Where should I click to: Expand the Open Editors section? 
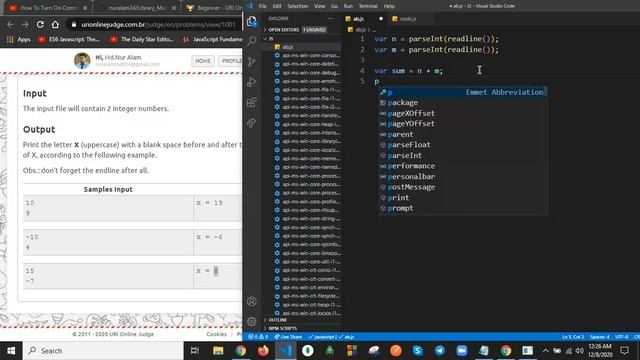point(296,30)
